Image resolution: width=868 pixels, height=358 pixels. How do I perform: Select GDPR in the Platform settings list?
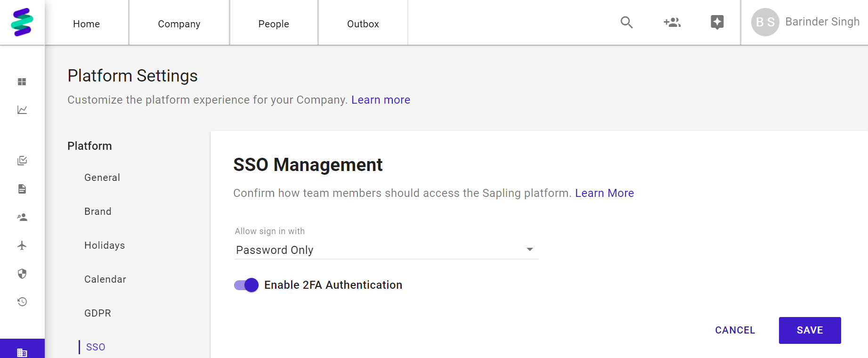click(97, 313)
